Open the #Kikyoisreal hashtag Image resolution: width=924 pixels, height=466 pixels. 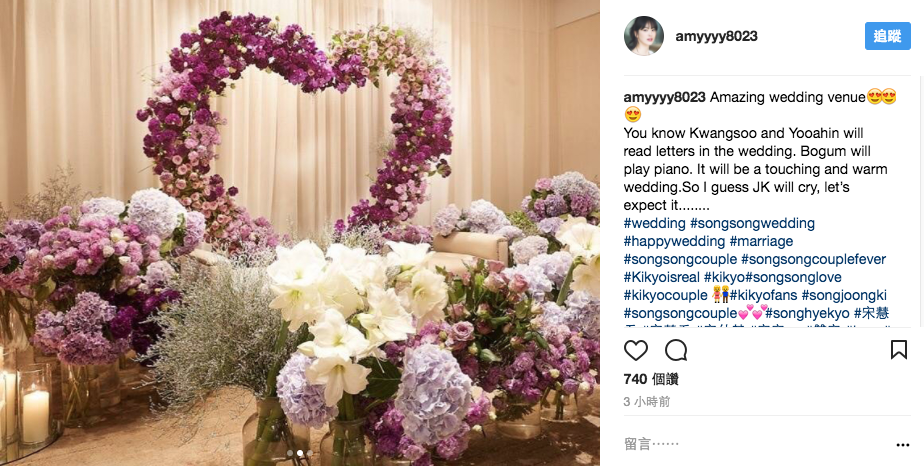(662, 277)
